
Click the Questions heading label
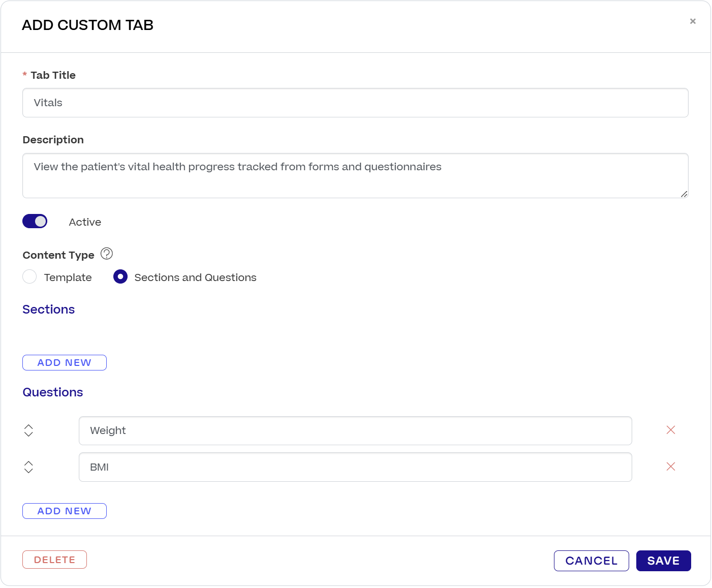[52, 392]
